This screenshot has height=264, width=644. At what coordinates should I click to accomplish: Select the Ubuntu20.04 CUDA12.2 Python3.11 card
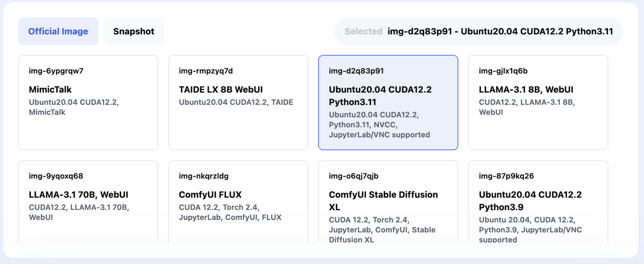(x=388, y=103)
